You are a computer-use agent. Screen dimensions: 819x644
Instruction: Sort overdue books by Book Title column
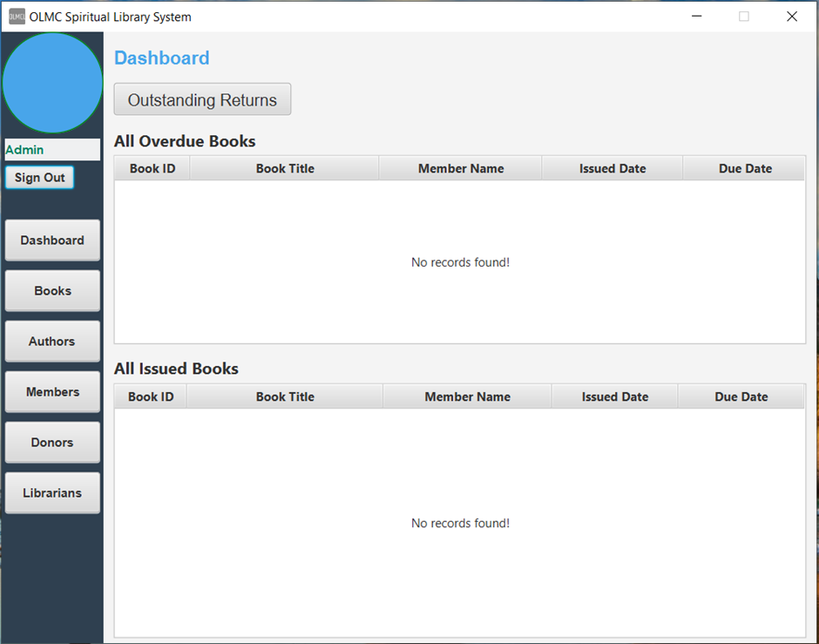284,167
